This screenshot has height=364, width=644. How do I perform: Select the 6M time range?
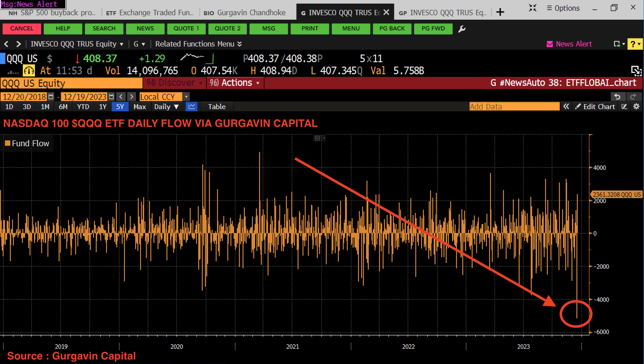63,107
